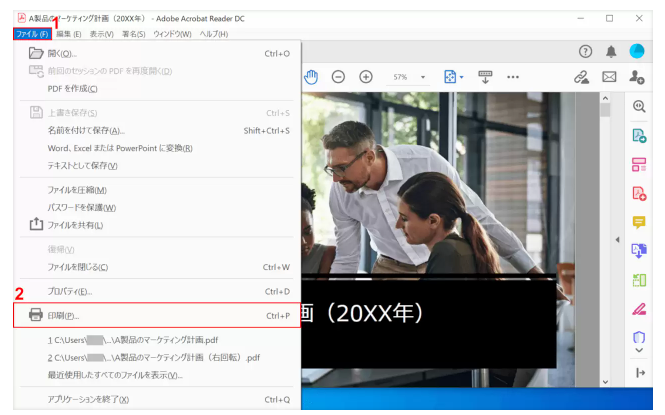Select 名前を付けて保存(A) menu entry
Viewport: 665px width, 415px height.
tap(86, 130)
